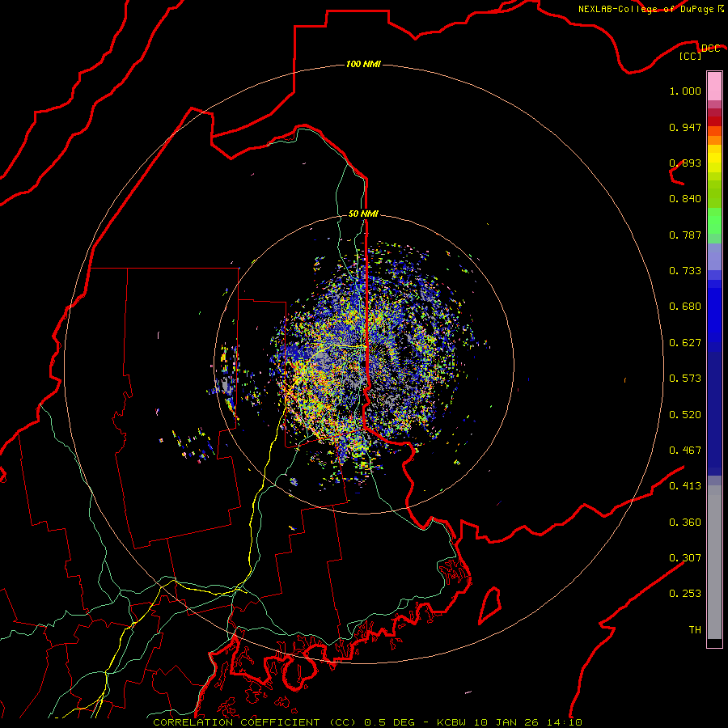
Task: Select the 0.947 scale value
Action: coord(685,127)
